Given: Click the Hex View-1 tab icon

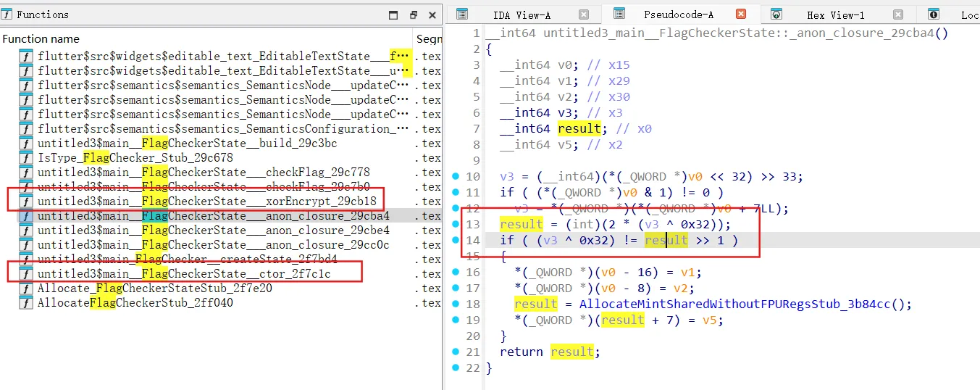Looking at the screenshot, I should (x=776, y=14).
